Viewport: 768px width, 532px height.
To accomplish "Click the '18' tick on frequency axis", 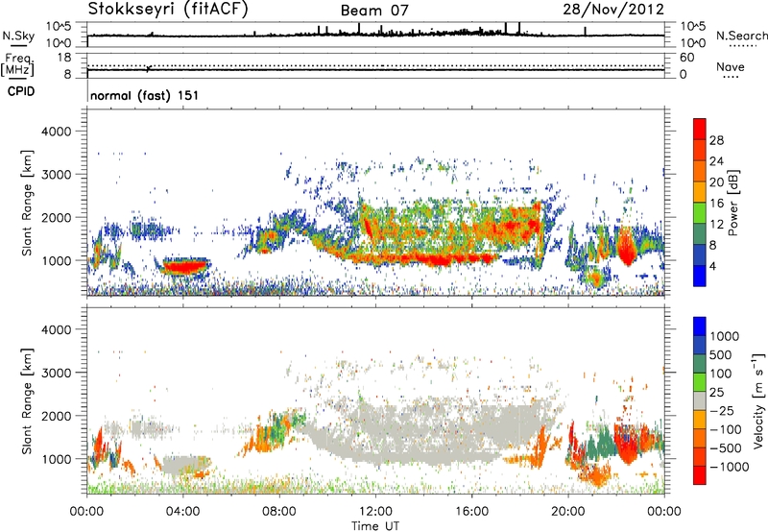I will [64, 58].
